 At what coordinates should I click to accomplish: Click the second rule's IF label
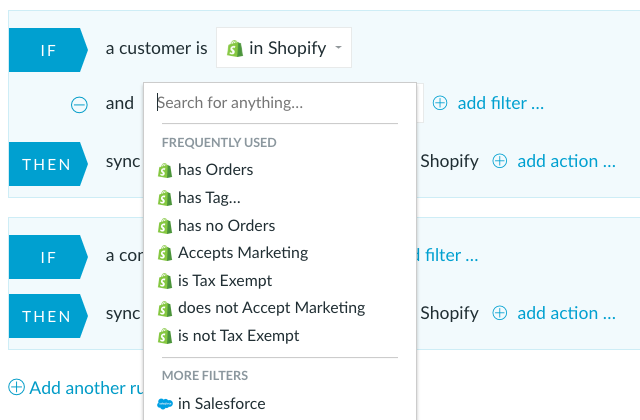[48, 257]
